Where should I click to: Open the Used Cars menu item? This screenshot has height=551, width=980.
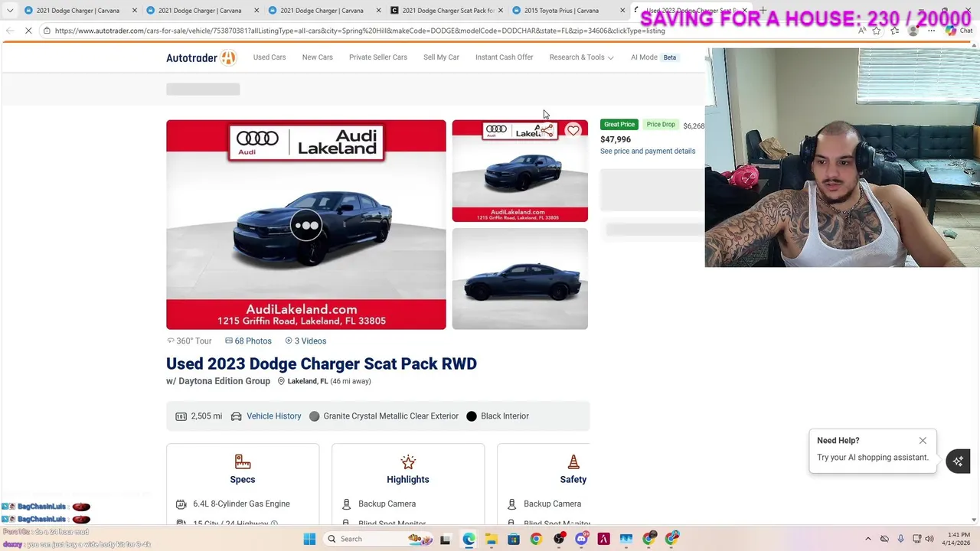click(269, 57)
